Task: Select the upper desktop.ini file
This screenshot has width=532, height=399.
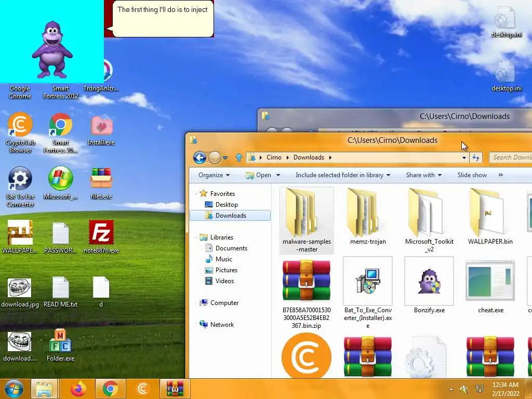Action: click(506, 22)
